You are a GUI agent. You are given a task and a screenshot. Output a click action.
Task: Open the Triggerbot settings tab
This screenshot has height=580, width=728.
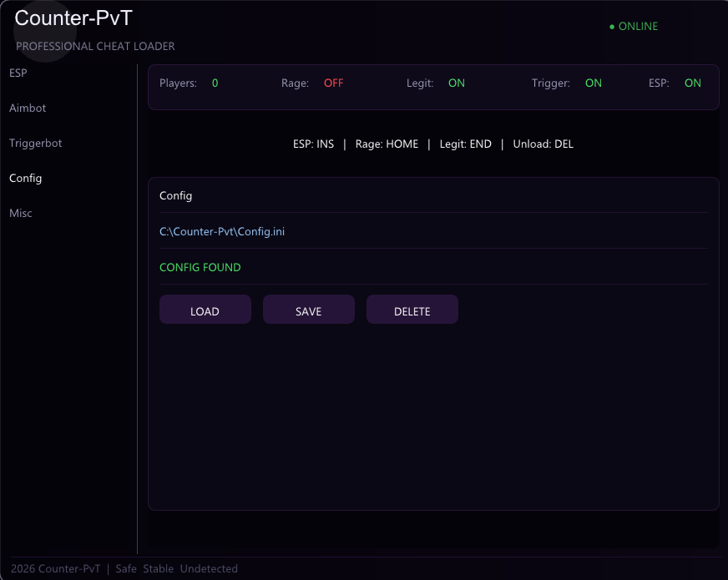click(x=35, y=143)
